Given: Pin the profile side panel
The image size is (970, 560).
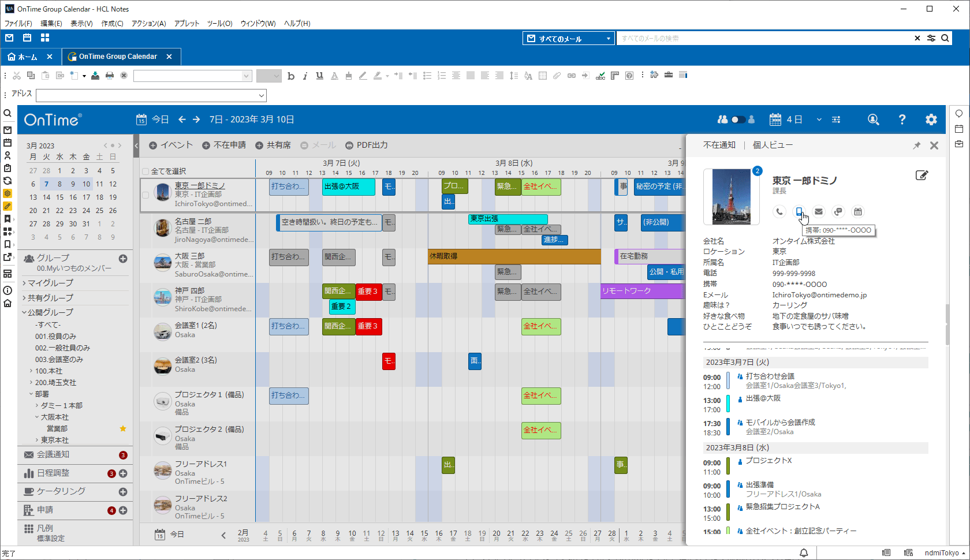Looking at the screenshot, I should [x=916, y=146].
